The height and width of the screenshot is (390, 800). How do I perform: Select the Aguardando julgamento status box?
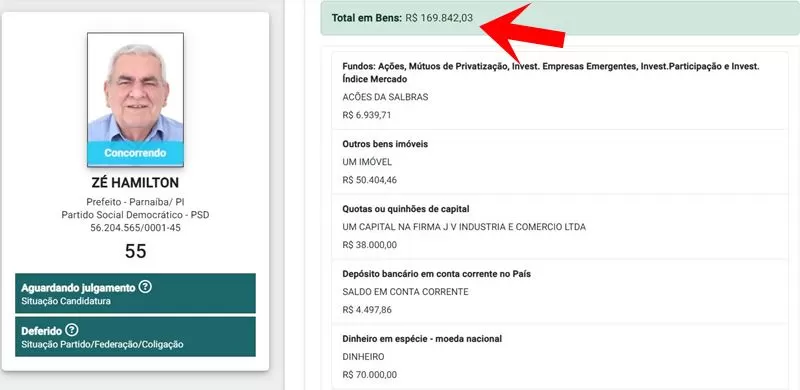coord(135,293)
